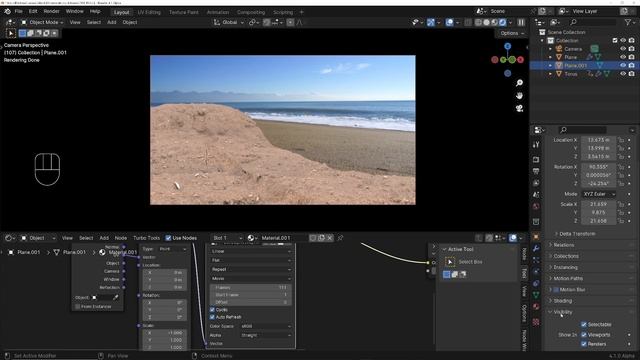
Task: Open the Render properties tab icon
Action: tap(536, 160)
